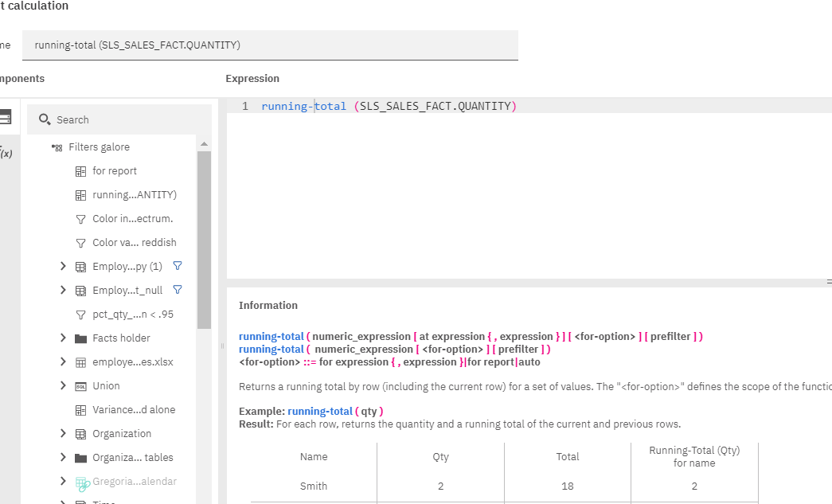Click the 'Total' column header

(x=567, y=457)
